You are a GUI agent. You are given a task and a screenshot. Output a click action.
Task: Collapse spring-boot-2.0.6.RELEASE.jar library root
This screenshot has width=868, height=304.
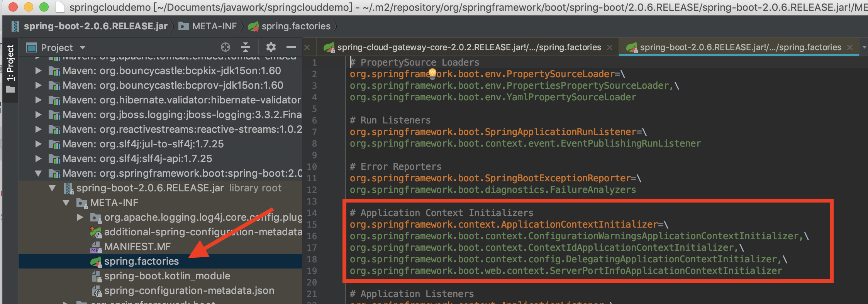pos(52,188)
